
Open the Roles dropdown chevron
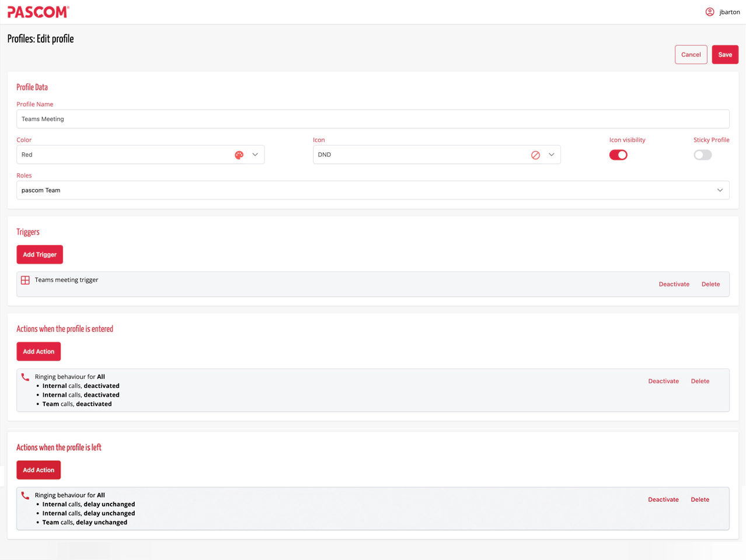720,190
